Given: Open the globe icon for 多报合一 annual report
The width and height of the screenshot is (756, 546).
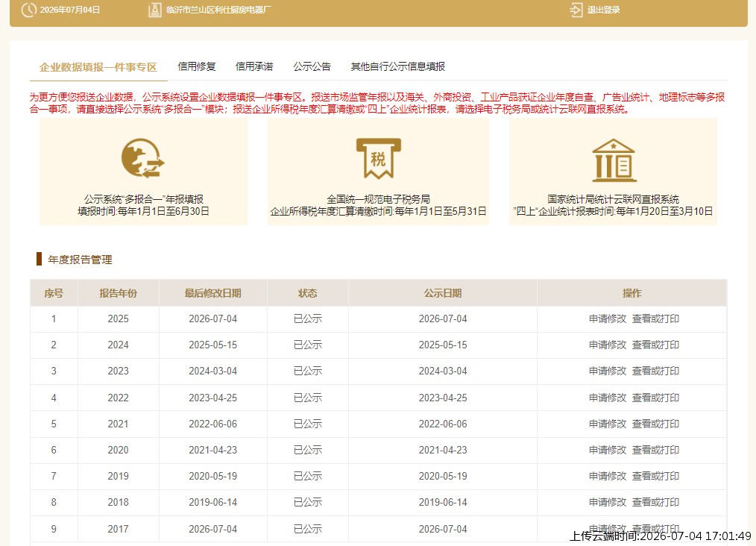Looking at the screenshot, I should tap(142, 159).
